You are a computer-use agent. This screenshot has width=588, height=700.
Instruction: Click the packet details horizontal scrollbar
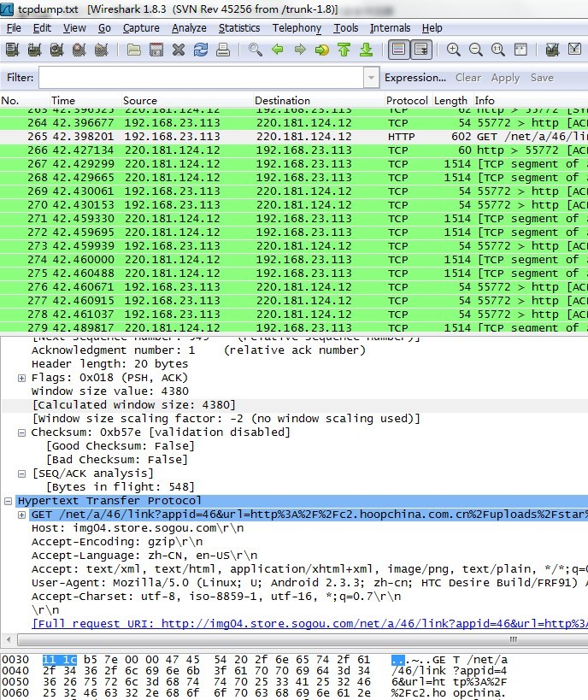303,639
